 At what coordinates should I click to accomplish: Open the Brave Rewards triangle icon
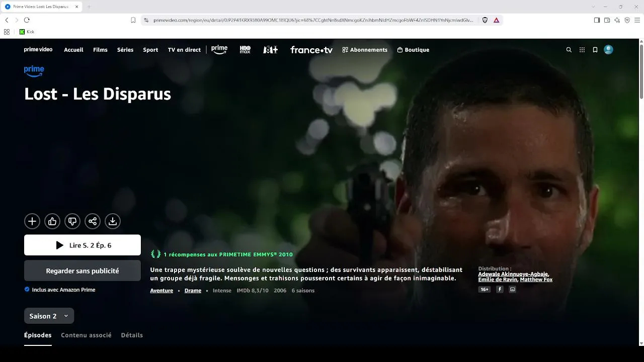pos(497,20)
